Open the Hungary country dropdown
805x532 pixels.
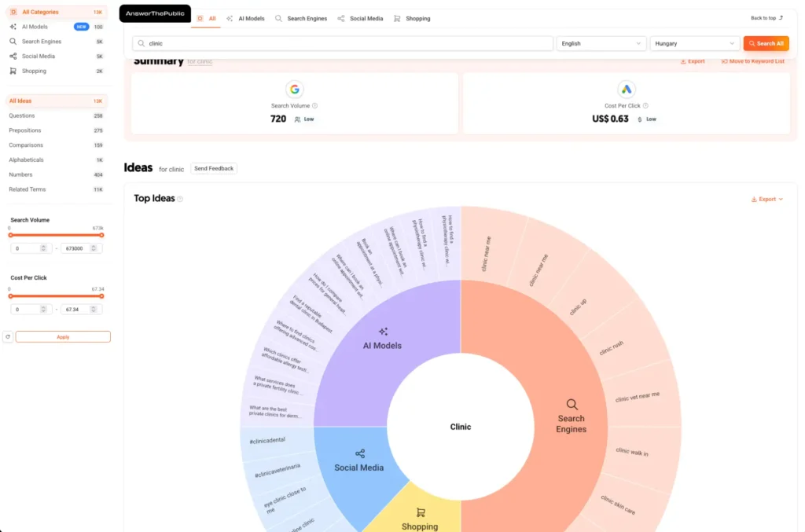click(x=694, y=43)
